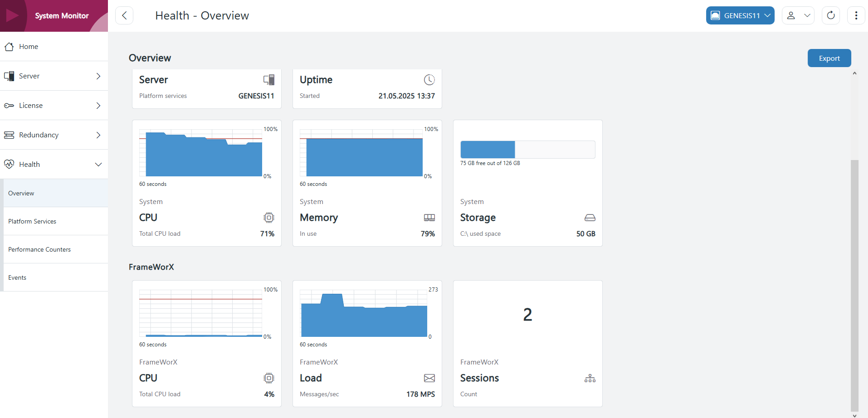Click the drive icon on Storage card

(x=590, y=218)
